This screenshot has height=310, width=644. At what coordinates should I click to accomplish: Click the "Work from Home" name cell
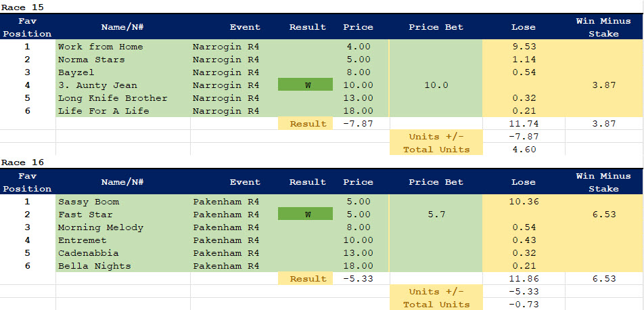[x=101, y=47]
